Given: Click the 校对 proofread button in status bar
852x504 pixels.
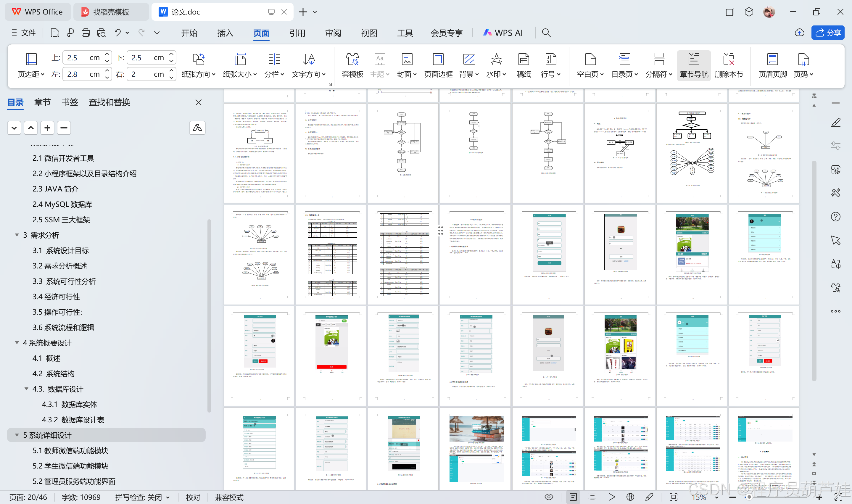Looking at the screenshot, I should coord(193,497).
